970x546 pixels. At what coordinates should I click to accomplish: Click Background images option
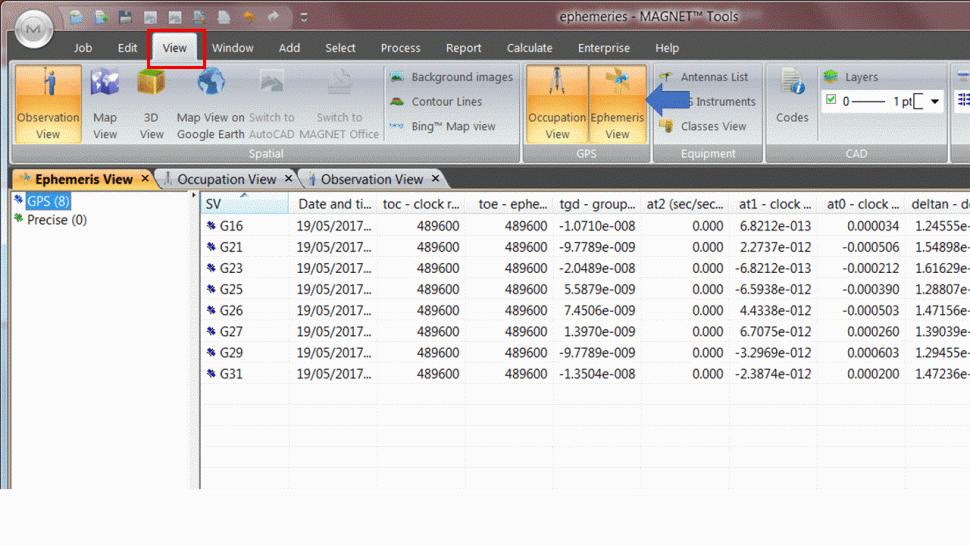[452, 77]
